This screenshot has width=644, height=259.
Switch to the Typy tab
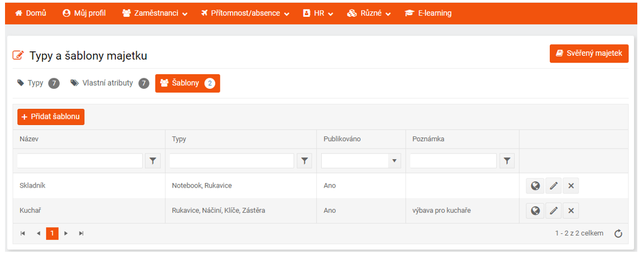(38, 84)
